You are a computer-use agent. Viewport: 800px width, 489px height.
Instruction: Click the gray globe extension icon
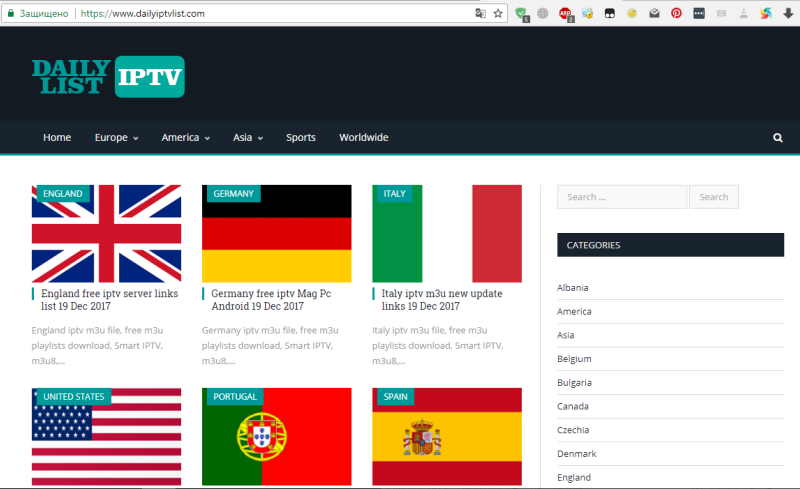coord(543,14)
